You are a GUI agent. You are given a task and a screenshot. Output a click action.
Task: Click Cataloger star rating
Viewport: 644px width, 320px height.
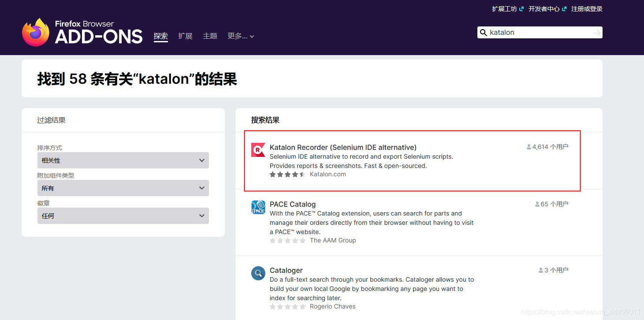pos(287,307)
